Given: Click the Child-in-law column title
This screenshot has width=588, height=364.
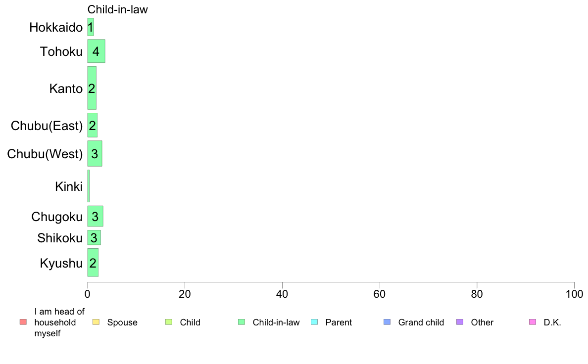Looking at the screenshot, I should [118, 9].
